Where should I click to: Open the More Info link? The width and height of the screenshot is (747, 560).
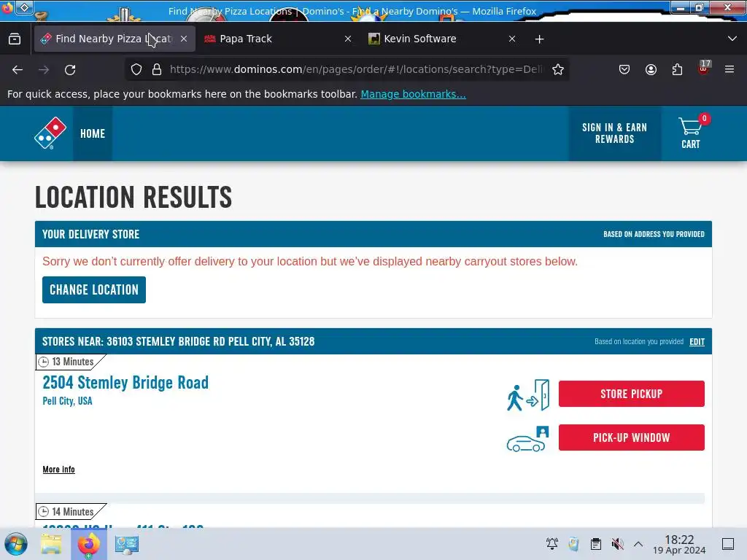tap(58, 470)
